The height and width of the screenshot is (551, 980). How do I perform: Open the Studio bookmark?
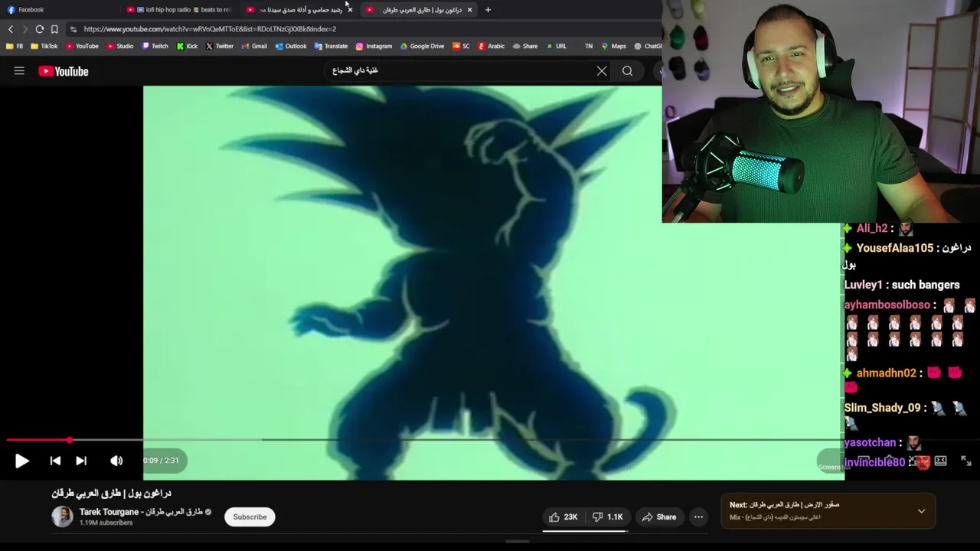[120, 46]
